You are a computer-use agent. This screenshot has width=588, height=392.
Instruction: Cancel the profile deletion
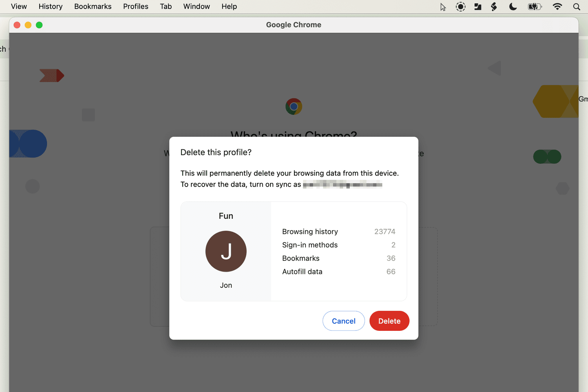tap(343, 321)
